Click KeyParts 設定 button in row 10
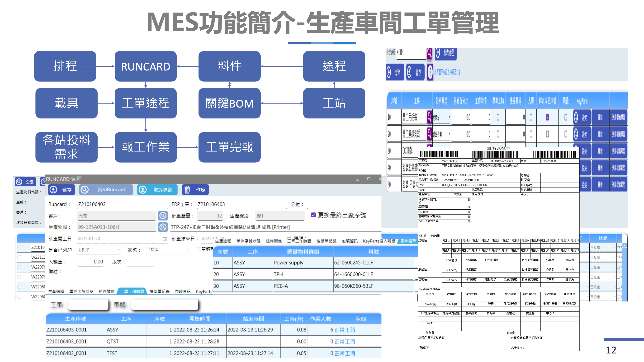The image size is (644, 362). 582,117
